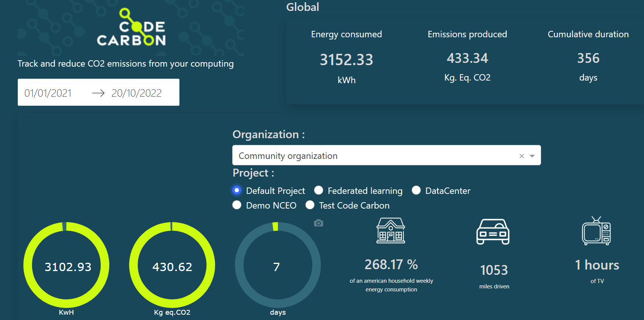Edit the end date 20/10/2022
This screenshot has height=320, width=644.
tap(136, 93)
